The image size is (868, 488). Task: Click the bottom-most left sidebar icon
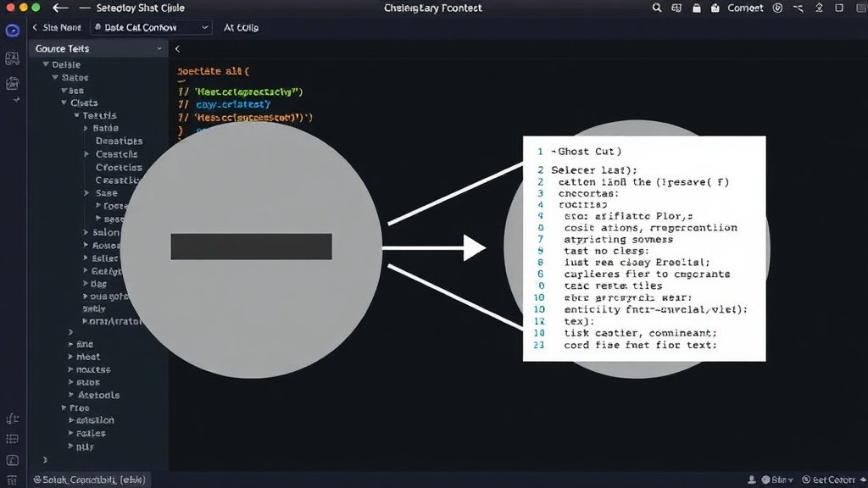coord(12,480)
